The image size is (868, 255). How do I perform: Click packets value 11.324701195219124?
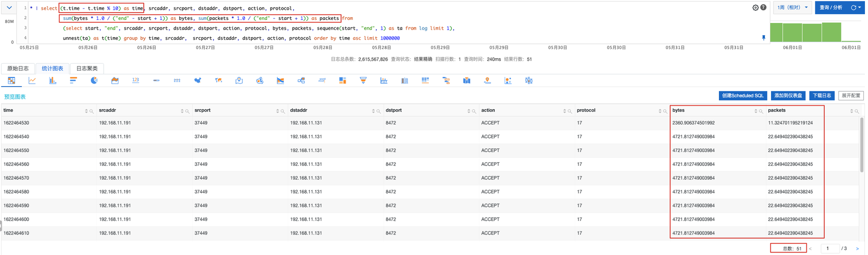790,123
